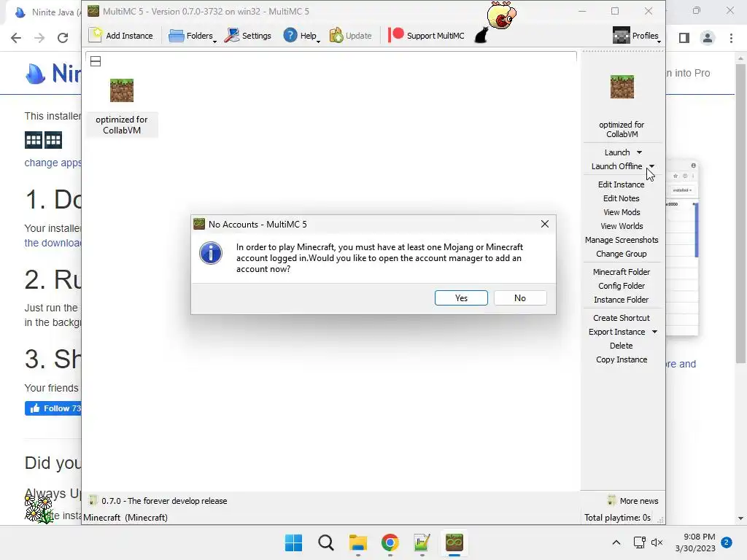Click the Minecraft (Minecraft) status text
The image size is (747, 560).
click(x=125, y=517)
